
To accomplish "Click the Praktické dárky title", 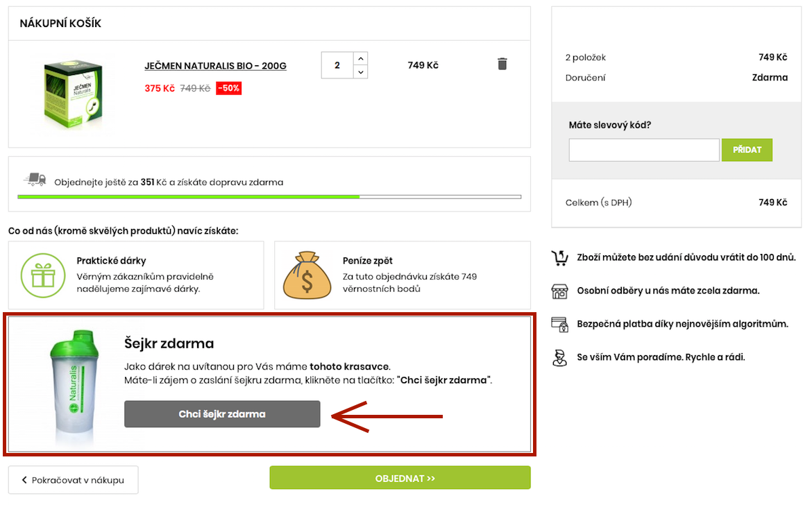I will coord(111,261).
